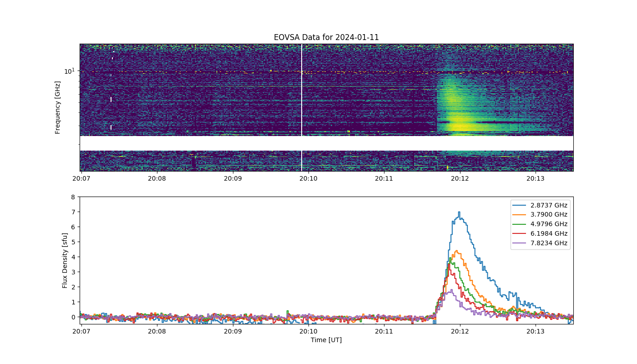Click the white horizontal data gap band
Viewport: 637px width, 364px height.
(326, 143)
